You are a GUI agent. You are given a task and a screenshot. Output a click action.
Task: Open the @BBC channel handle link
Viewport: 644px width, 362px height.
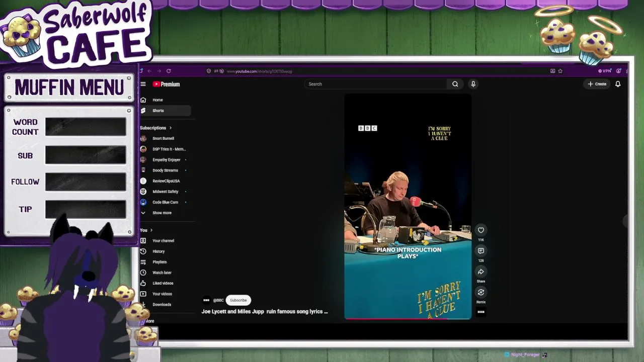218,300
